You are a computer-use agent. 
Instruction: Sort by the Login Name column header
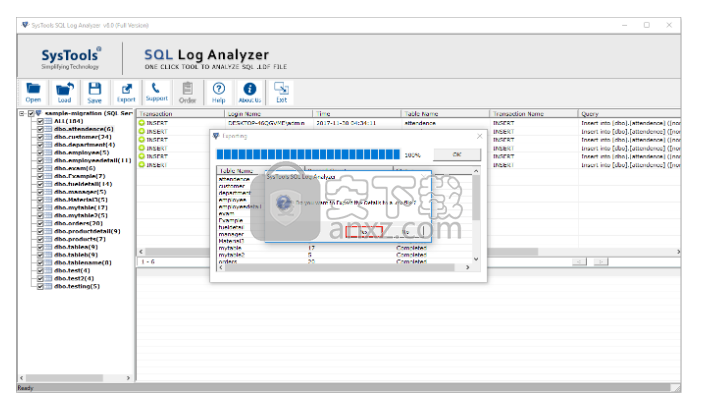tap(269, 113)
